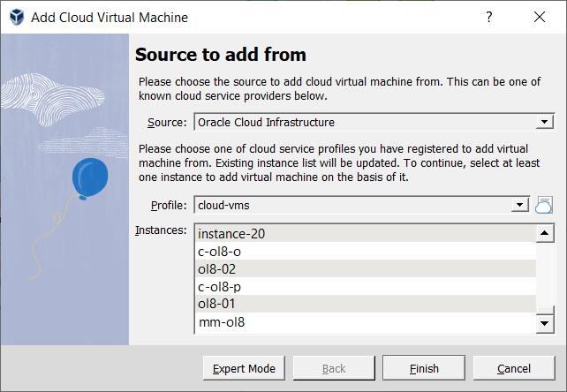
Task: Click the VirtualBox logo in title bar
Action: 17,17
